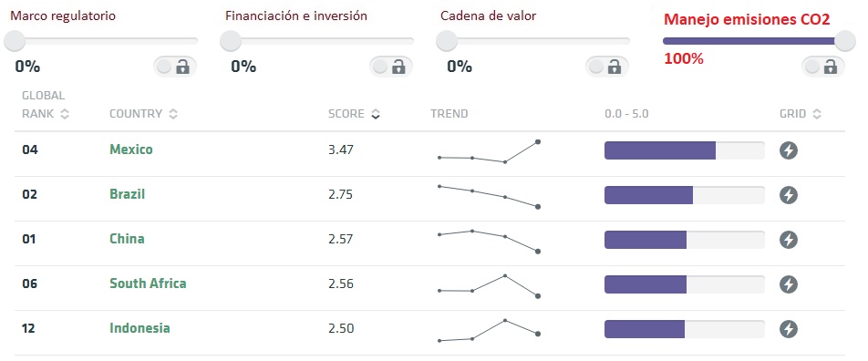Click China's grid lightning icon
This screenshot has width=868, height=361.
789,240
